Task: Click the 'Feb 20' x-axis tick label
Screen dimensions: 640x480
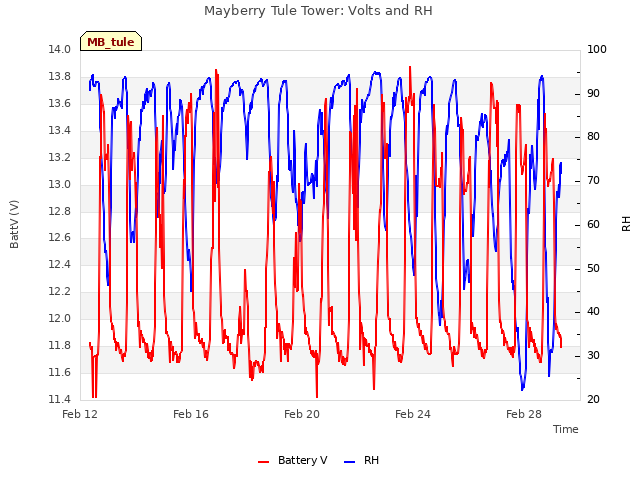Action: pyautogui.click(x=302, y=414)
